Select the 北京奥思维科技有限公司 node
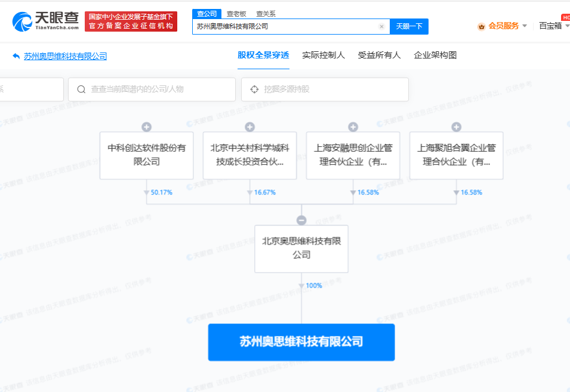 pyautogui.click(x=301, y=248)
